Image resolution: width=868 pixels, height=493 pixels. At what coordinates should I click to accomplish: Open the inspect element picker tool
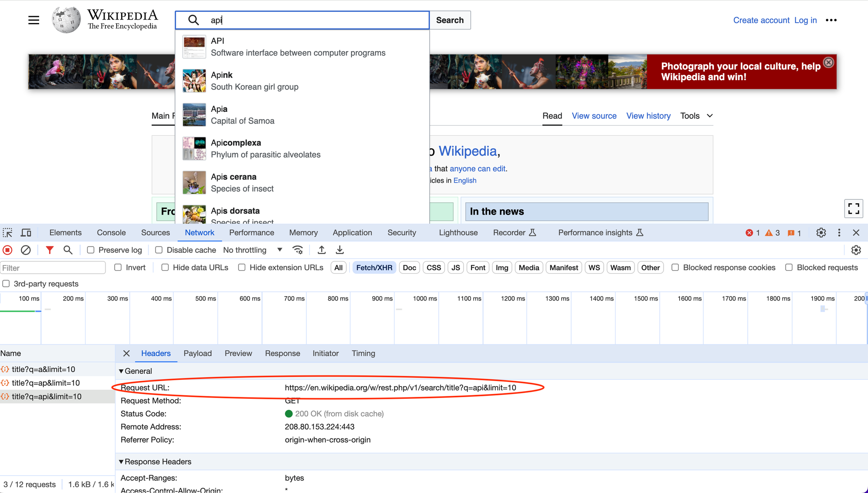(7, 233)
